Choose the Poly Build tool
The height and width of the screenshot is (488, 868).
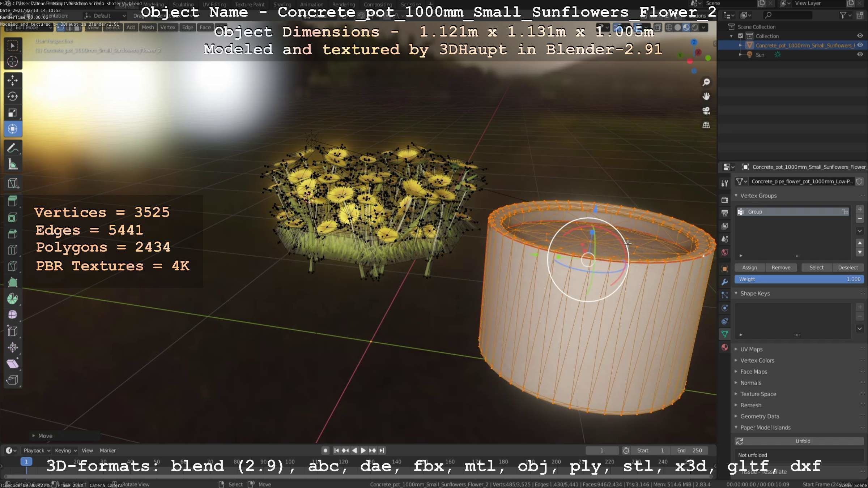(13, 282)
